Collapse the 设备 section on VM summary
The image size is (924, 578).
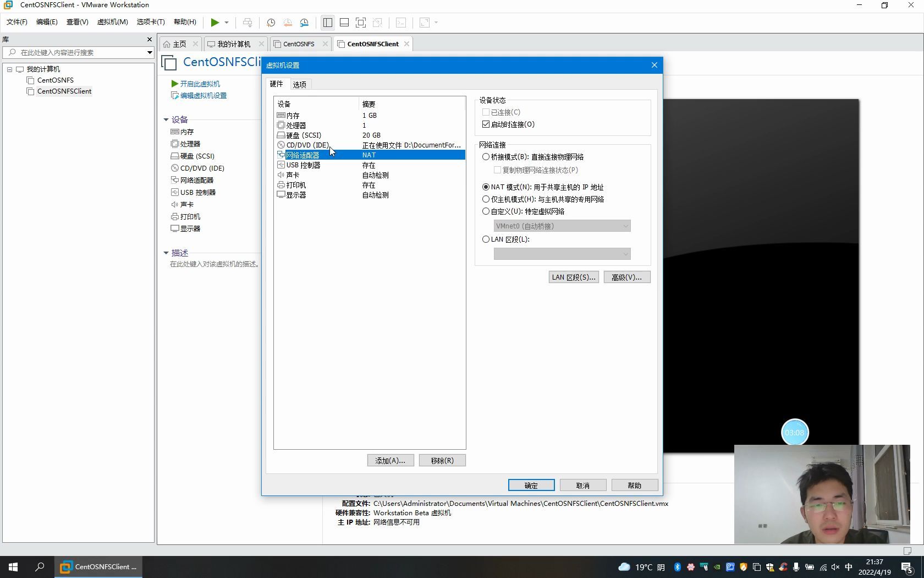click(166, 119)
